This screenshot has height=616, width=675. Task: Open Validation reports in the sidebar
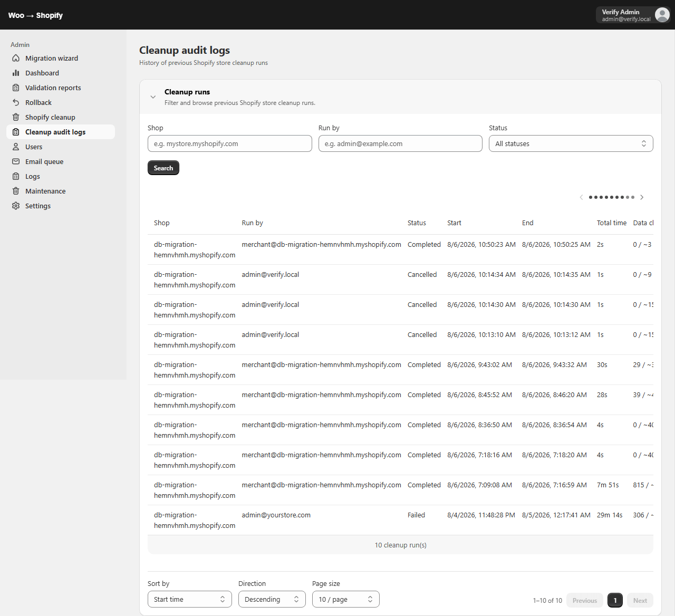pyautogui.click(x=61, y=88)
